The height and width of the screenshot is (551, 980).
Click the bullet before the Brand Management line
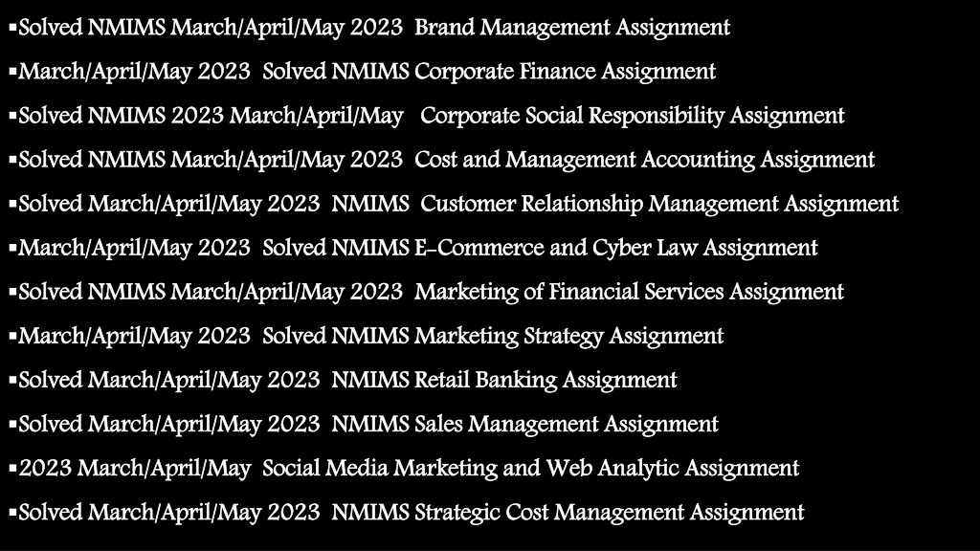[12, 28]
